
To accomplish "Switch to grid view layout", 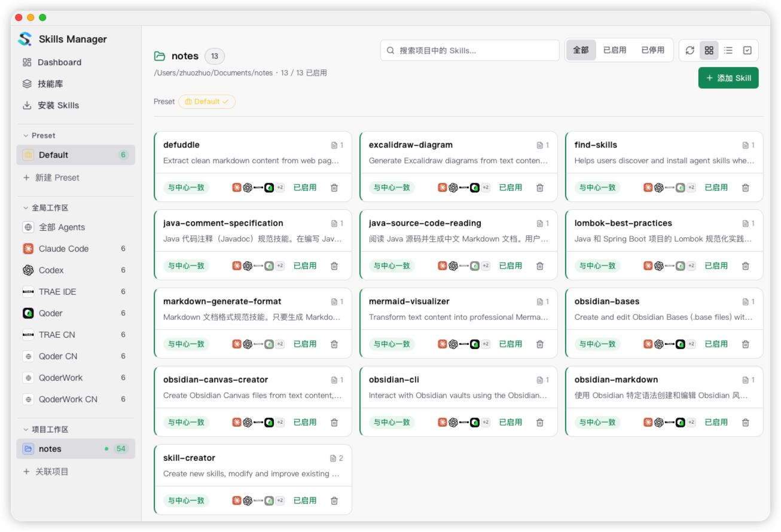I will click(709, 50).
